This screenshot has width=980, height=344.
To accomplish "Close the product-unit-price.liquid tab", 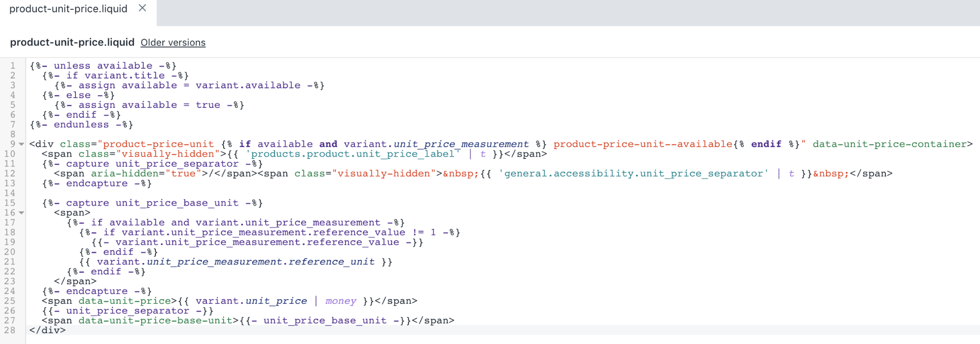I will [142, 8].
